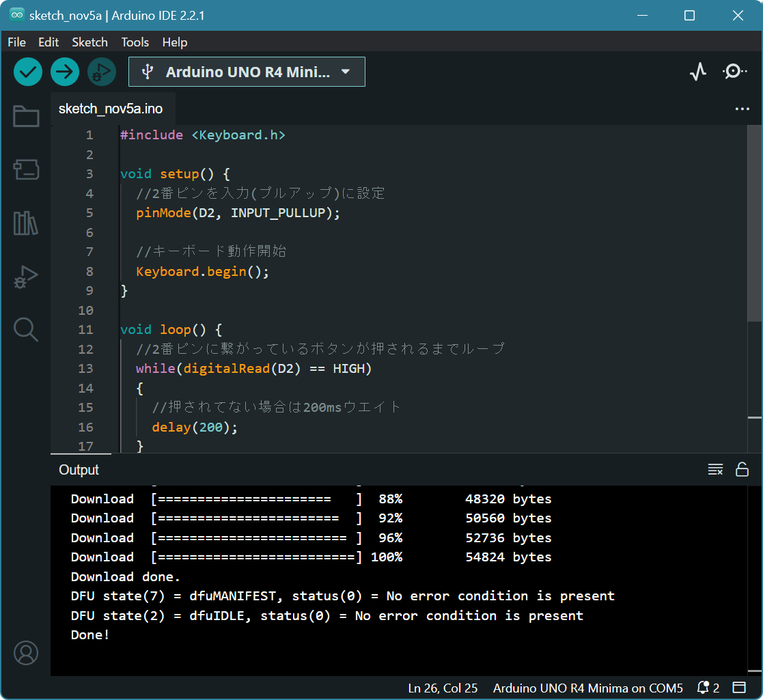Click the 'Done!' output line
The width and height of the screenshot is (763, 700).
pyautogui.click(x=90, y=635)
